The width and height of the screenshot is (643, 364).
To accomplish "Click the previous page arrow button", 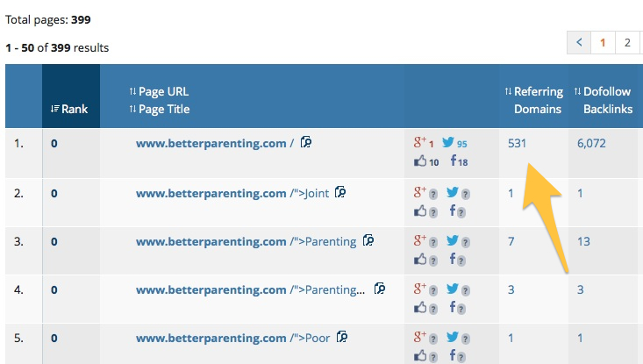I will point(579,41).
